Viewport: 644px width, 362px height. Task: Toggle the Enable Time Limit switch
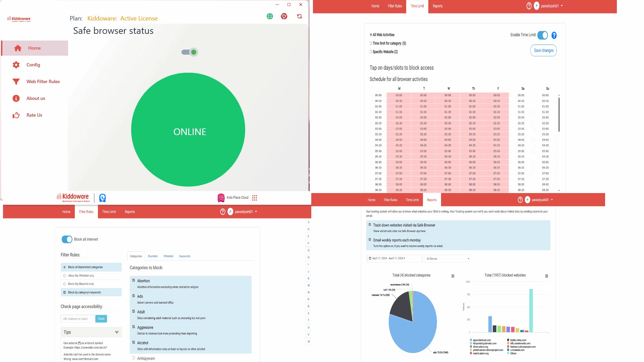click(543, 35)
